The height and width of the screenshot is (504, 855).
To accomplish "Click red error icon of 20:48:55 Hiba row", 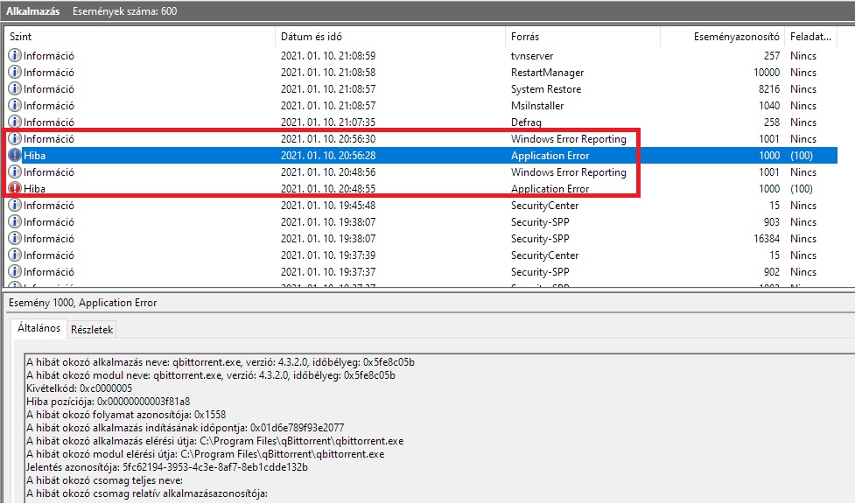I will click(15, 189).
